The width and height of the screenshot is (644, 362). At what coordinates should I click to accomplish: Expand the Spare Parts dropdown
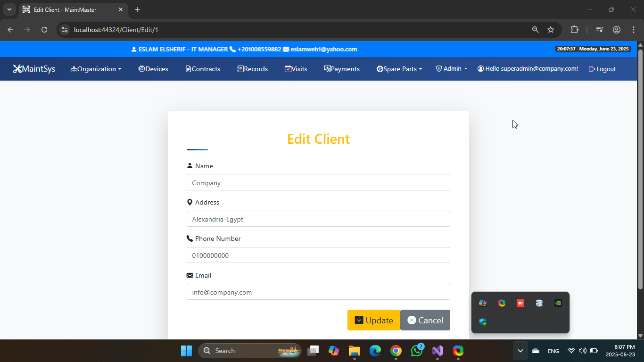tap(399, 69)
